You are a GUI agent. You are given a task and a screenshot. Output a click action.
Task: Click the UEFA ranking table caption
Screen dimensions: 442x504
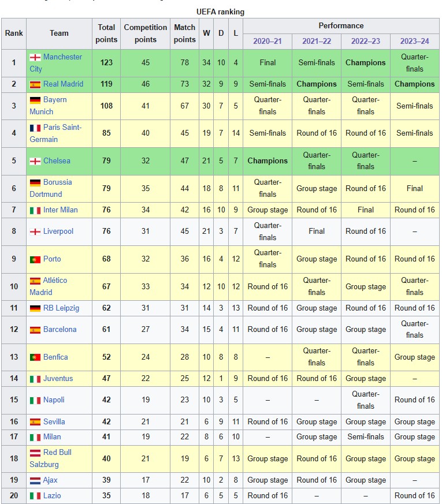click(x=220, y=12)
